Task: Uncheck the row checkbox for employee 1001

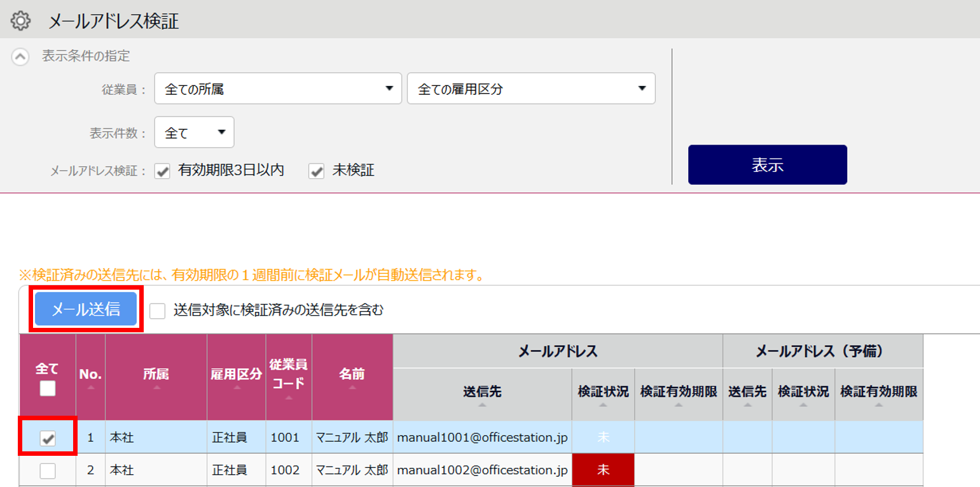Action: (48, 438)
